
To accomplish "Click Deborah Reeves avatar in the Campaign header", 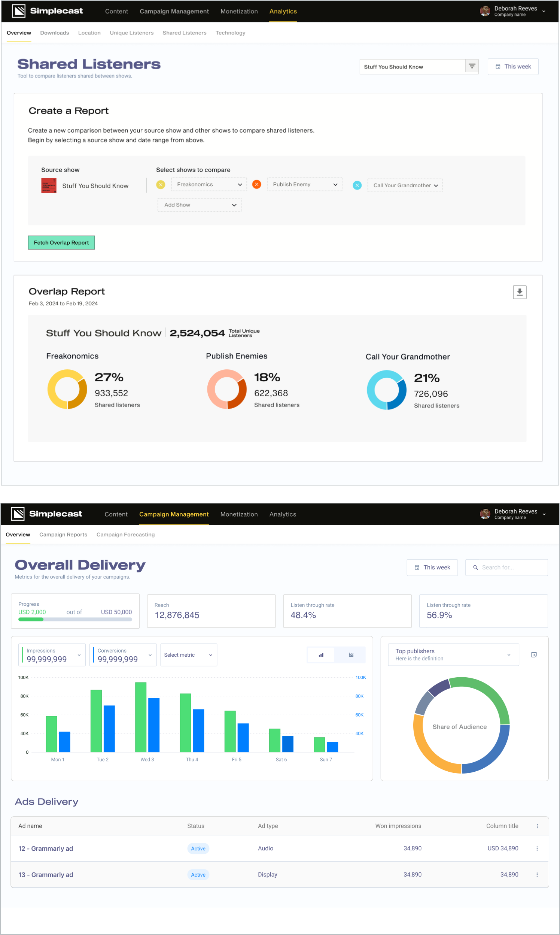I will (485, 514).
